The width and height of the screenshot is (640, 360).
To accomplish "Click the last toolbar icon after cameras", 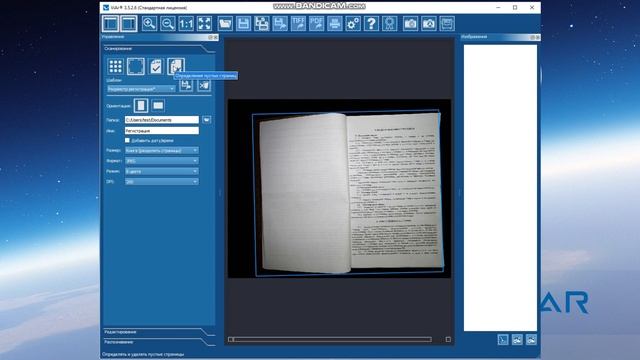I will click(447, 24).
